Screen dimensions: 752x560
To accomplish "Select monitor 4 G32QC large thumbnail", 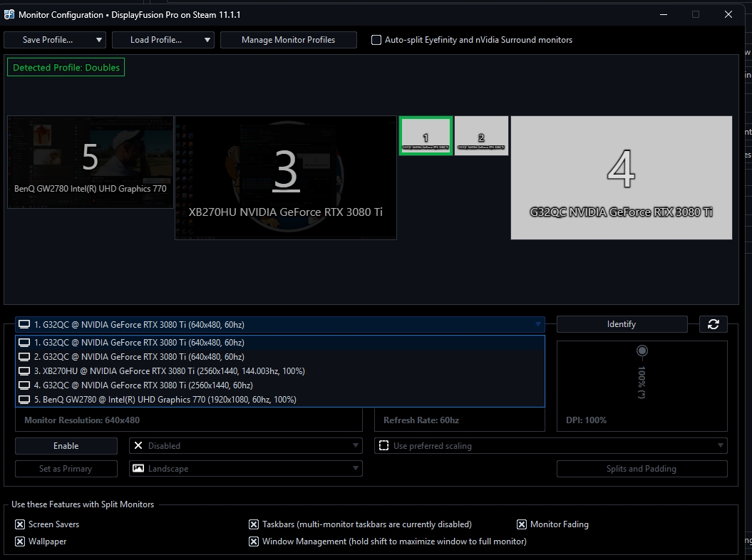I will [621, 178].
